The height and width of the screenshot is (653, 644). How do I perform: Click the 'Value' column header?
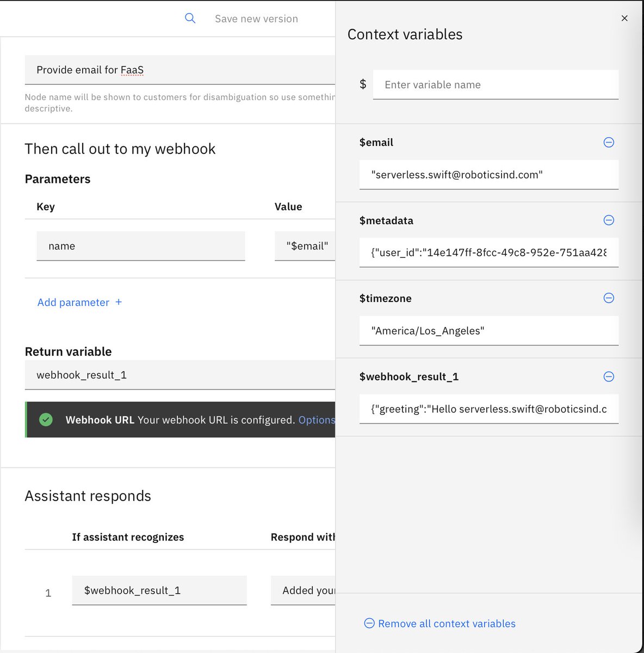click(x=288, y=207)
